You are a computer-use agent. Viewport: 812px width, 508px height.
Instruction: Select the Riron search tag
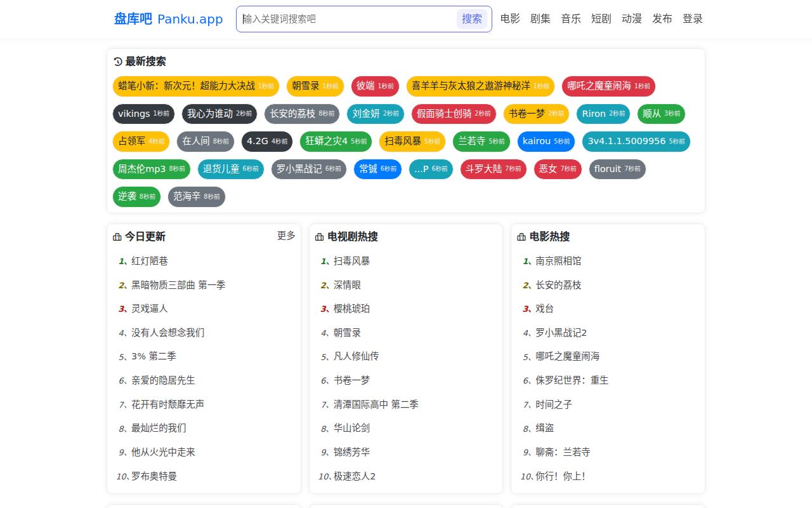(x=603, y=114)
